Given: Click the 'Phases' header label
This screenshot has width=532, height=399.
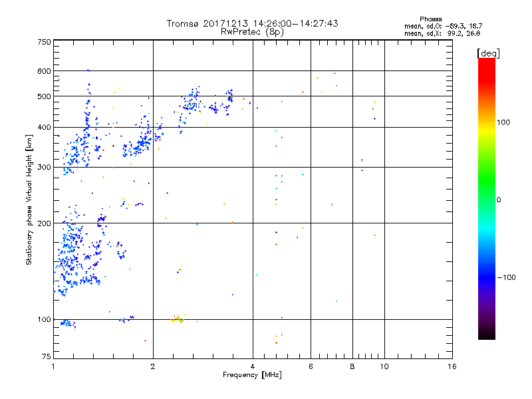Looking at the screenshot, I should pos(430,19).
